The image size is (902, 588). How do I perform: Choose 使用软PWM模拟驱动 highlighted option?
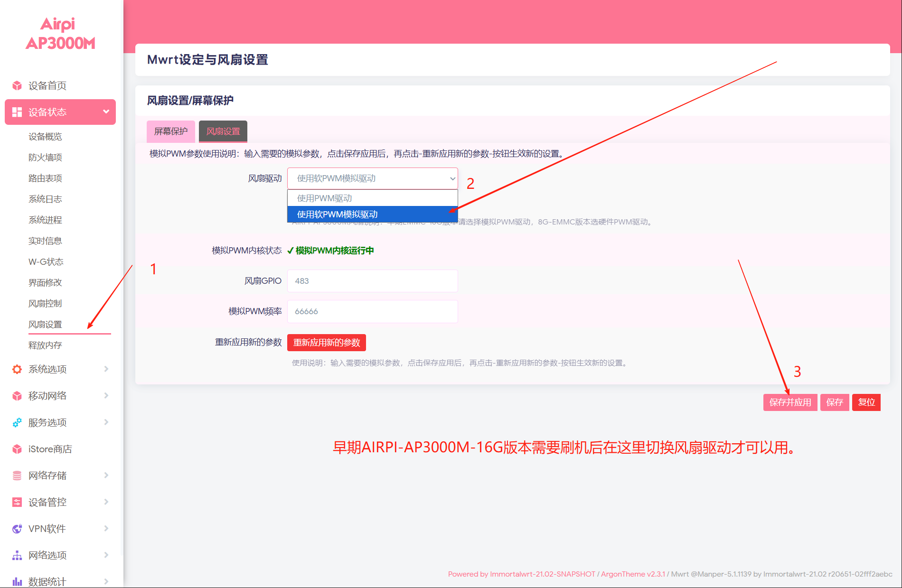(x=372, y=215)
